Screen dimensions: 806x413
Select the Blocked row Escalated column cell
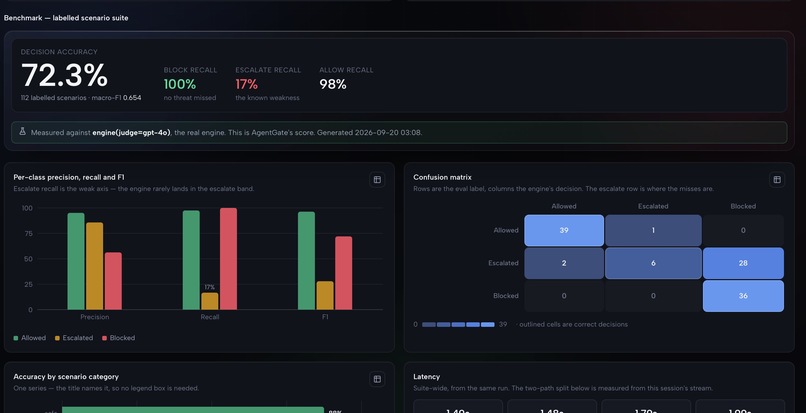[653, 296]
